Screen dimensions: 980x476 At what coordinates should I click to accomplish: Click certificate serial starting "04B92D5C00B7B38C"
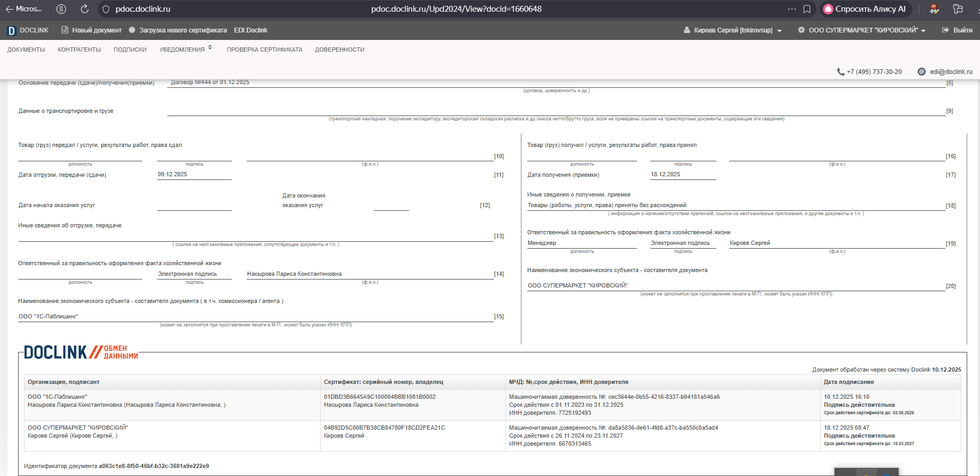click(x=385, y=428)
